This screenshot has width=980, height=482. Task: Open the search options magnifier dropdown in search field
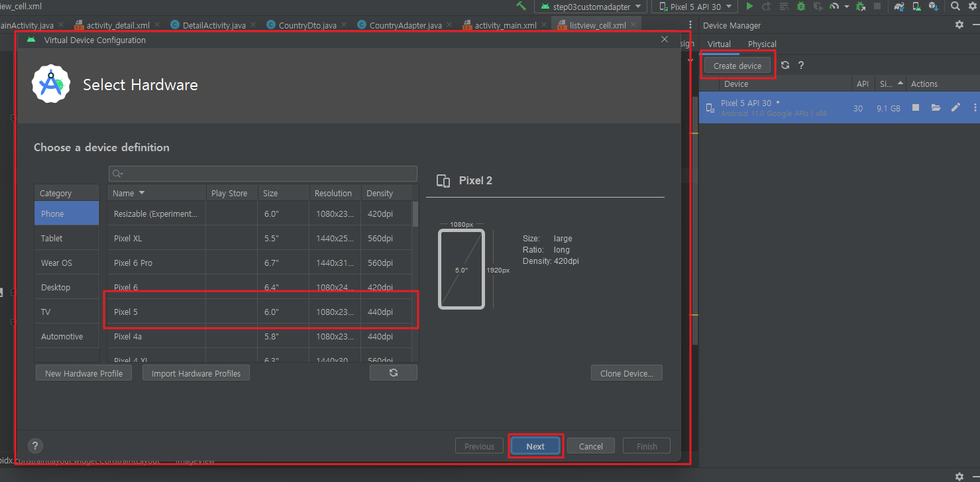point(118,174)
